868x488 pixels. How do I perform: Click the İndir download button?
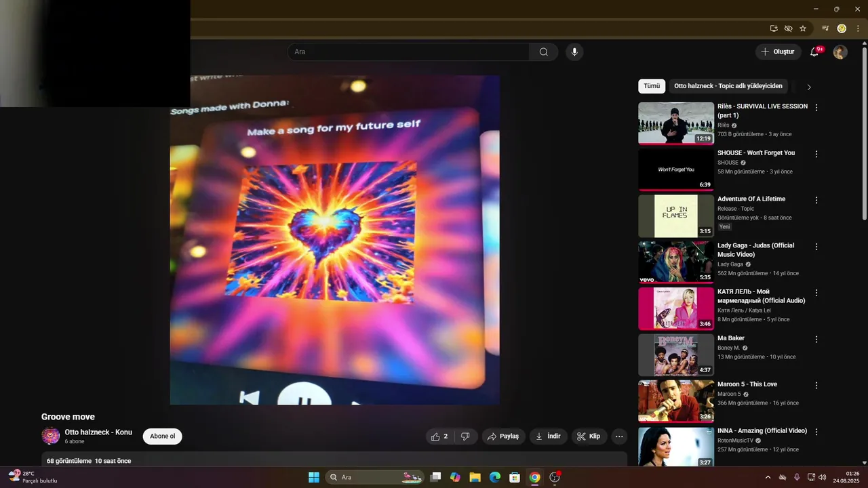549,436
